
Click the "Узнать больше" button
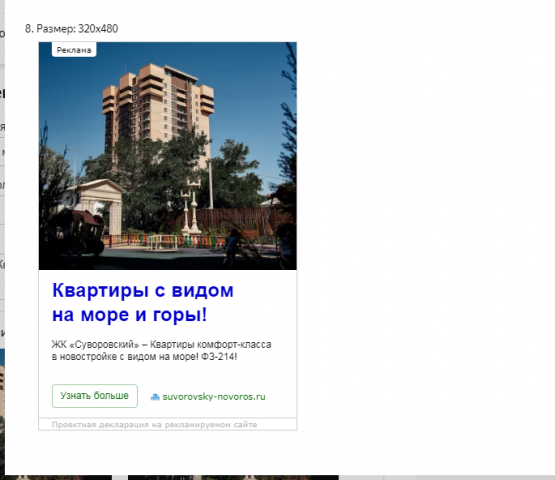[95, 396]
